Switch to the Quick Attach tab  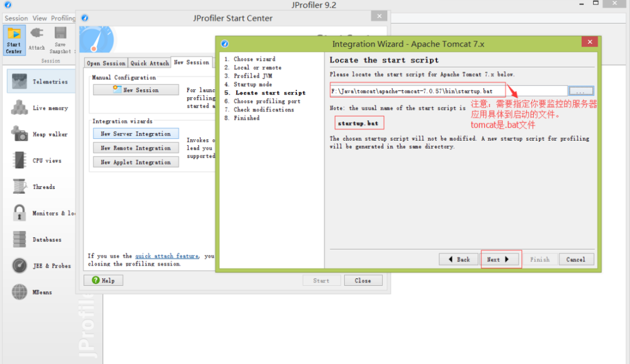149,63
